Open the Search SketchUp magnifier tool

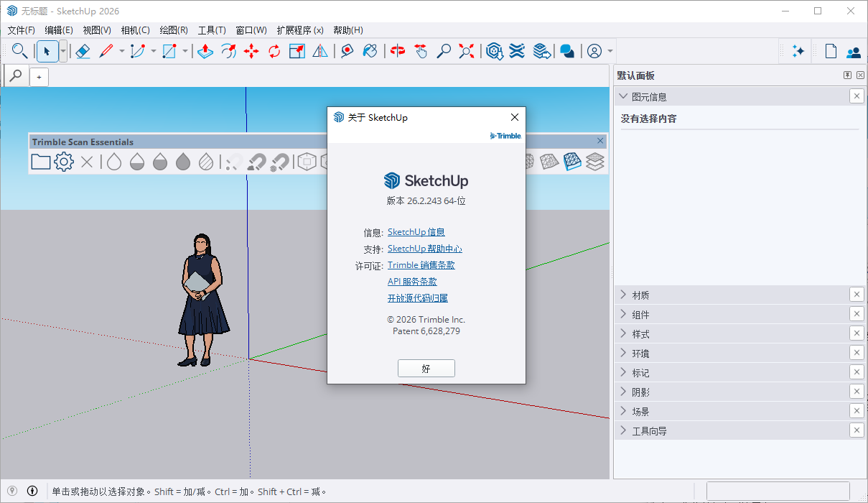19,51
